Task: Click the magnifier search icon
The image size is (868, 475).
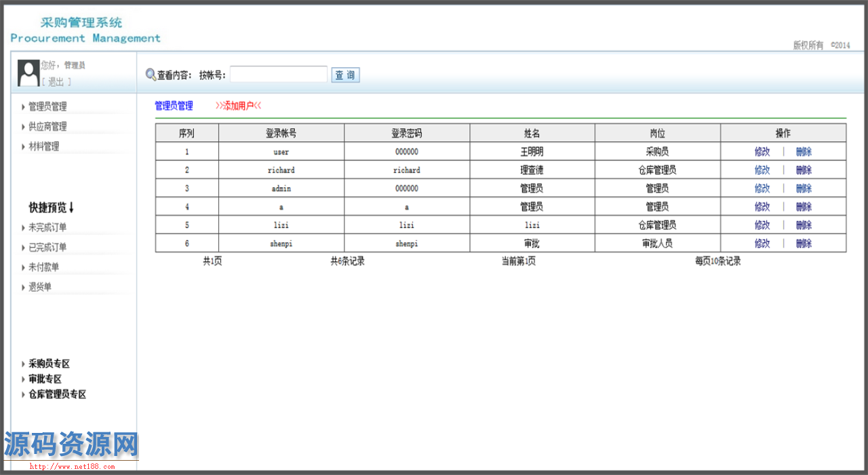Action: click(151, 75)
